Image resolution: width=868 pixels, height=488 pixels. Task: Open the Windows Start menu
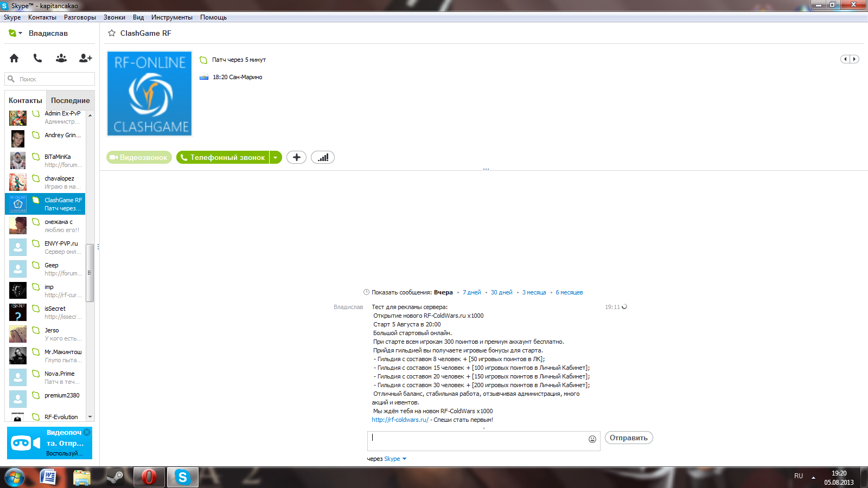coord(15,477)
